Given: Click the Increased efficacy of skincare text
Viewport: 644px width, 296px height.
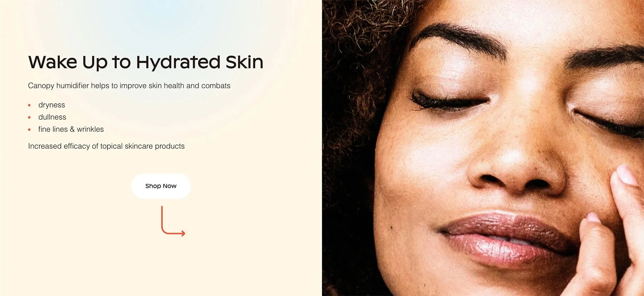Looking at the screenshot, I should point(106,146).
